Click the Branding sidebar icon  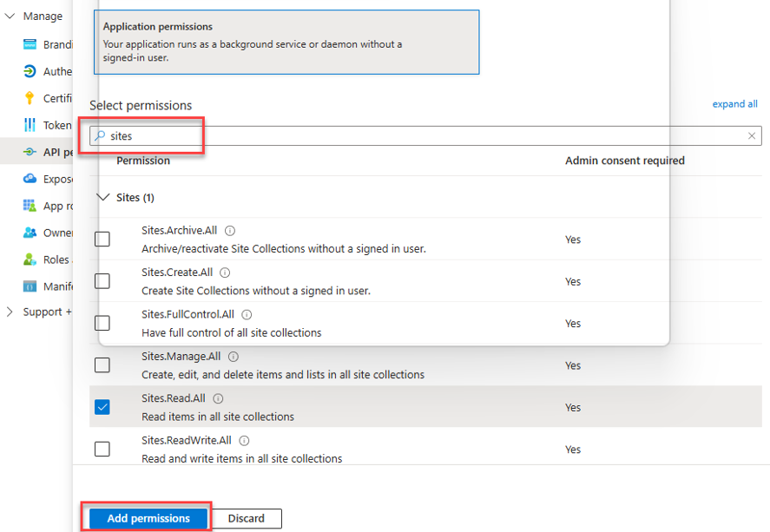coord(30,44)
